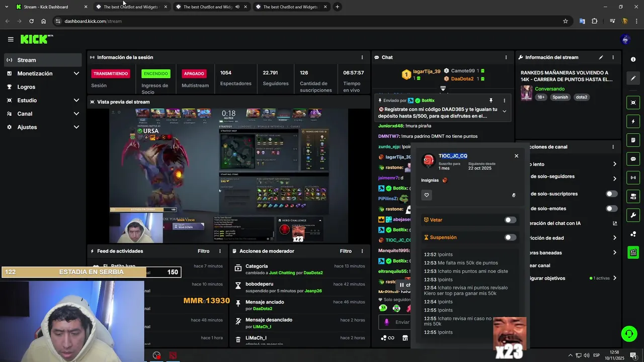This screenshot has width=644, height=362.
Task: Open the info icon in the right sidebar
Action: (x=633, y=59)
